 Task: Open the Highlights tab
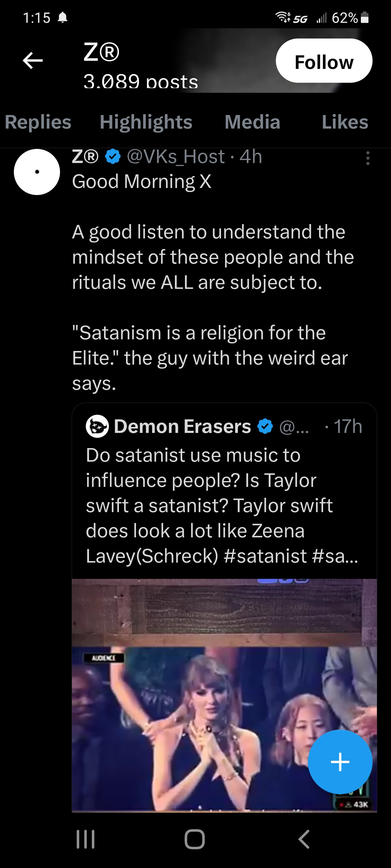point(146,122)
